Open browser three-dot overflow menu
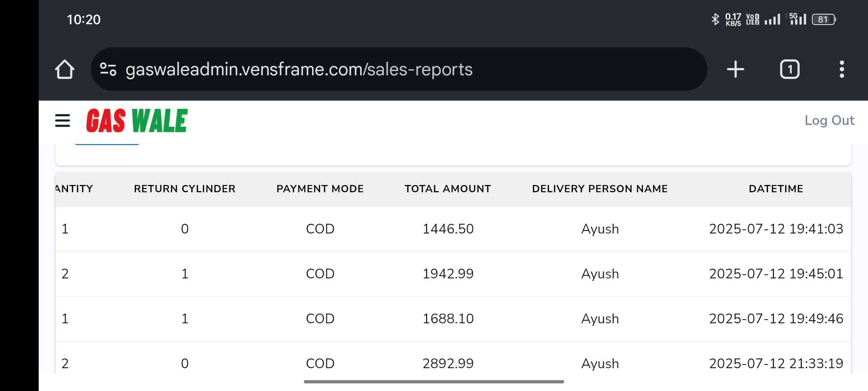868x391 pixels. click(842, 69)
